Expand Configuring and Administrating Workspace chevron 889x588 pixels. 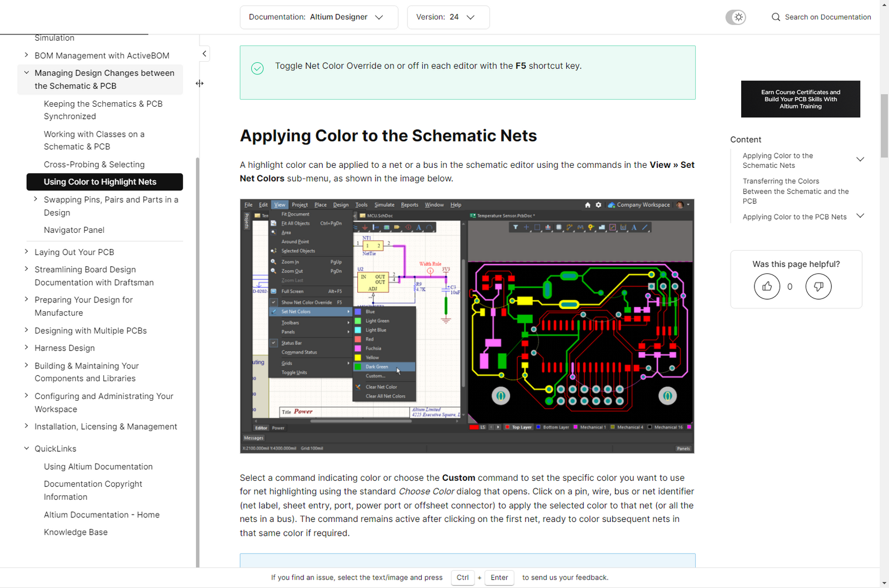pos(26,396)
